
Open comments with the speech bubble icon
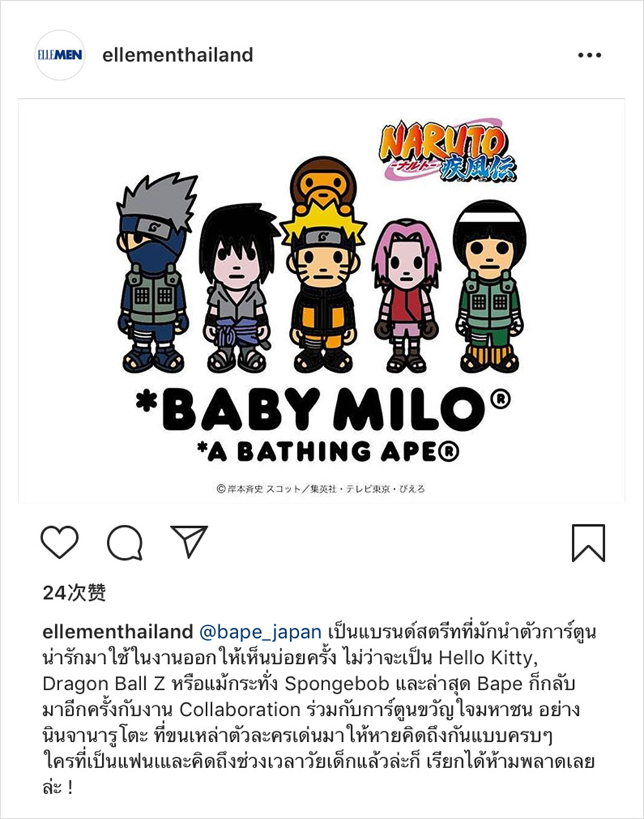tap(124, 543)
